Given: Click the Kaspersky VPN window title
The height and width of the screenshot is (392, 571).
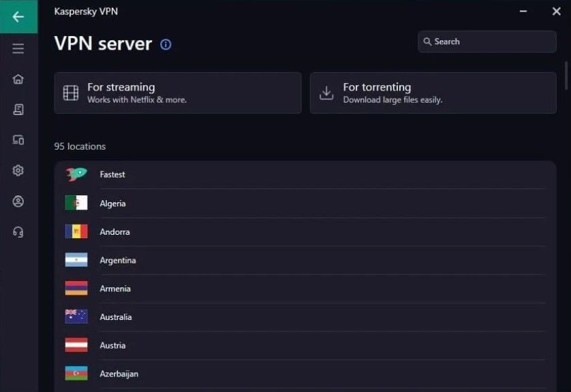Looking at the screenshot, I should 86,12.
